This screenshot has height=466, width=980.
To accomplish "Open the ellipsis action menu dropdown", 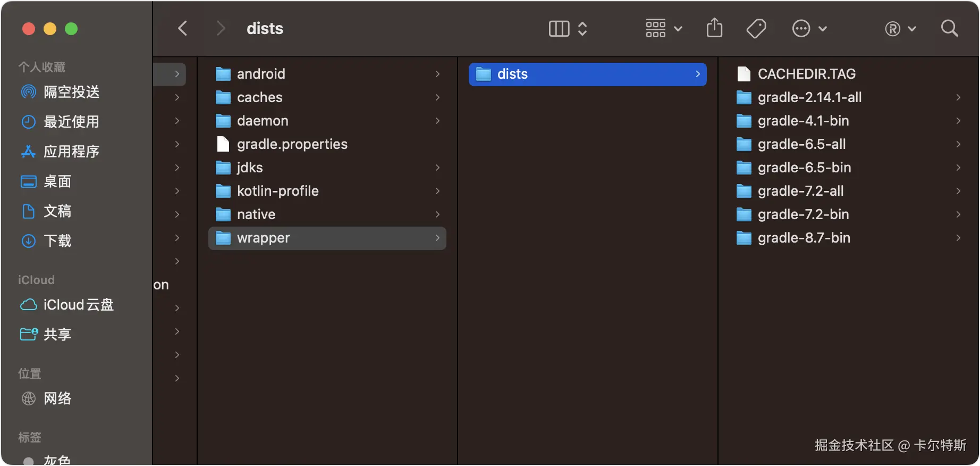I will pos(809,28).
